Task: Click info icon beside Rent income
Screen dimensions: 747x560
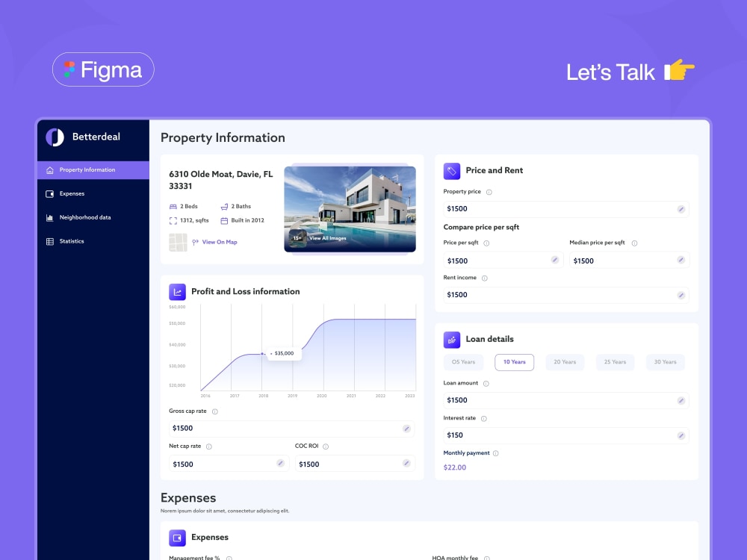Action: click(x=485, y=278)
